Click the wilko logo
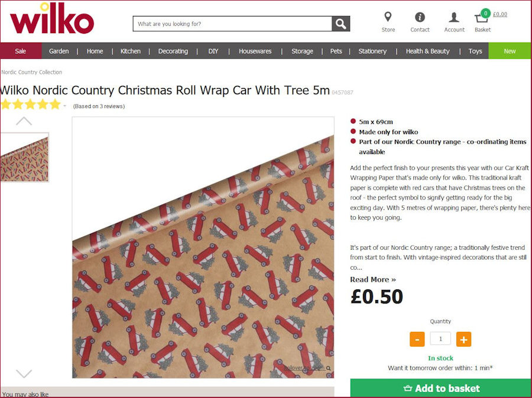This screenshot has height=398, width=532. coord(52,19)
